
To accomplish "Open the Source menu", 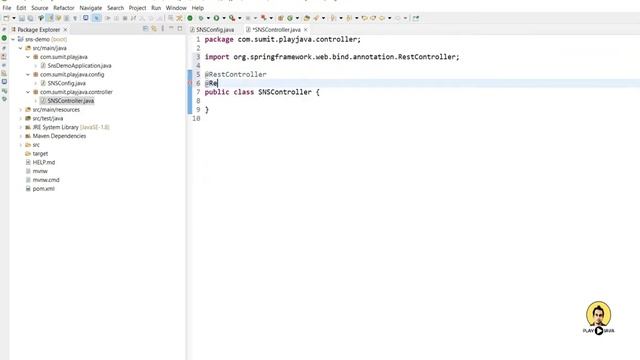I will click(x=40, y=8).
